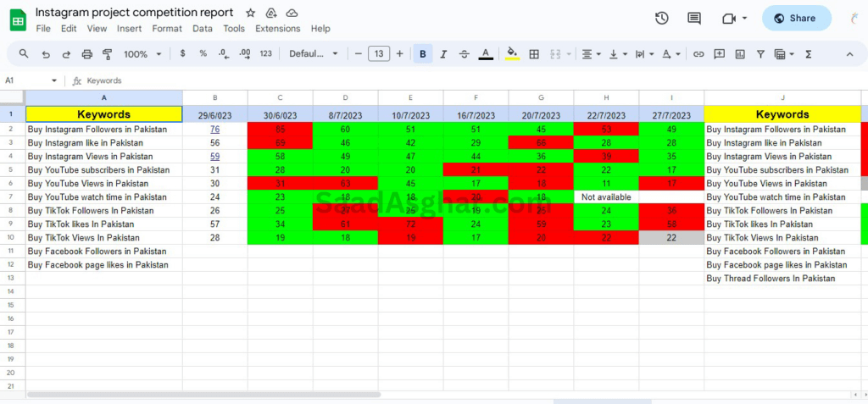Rename the Instagram project competition report title
The width and height of the screenshot is (868, 404).
pyautogui.click(x=135, y=12)
